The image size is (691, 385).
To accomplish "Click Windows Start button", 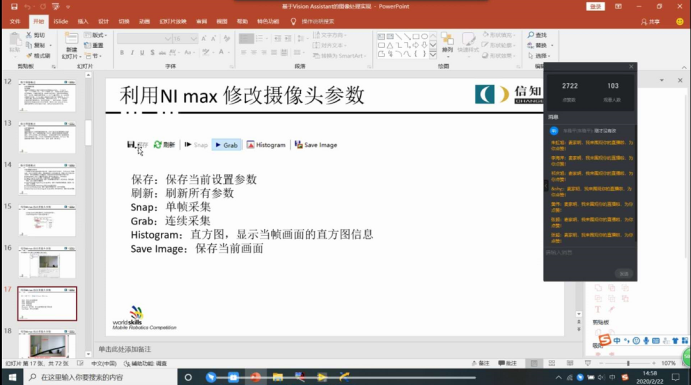I will (12, 377).
